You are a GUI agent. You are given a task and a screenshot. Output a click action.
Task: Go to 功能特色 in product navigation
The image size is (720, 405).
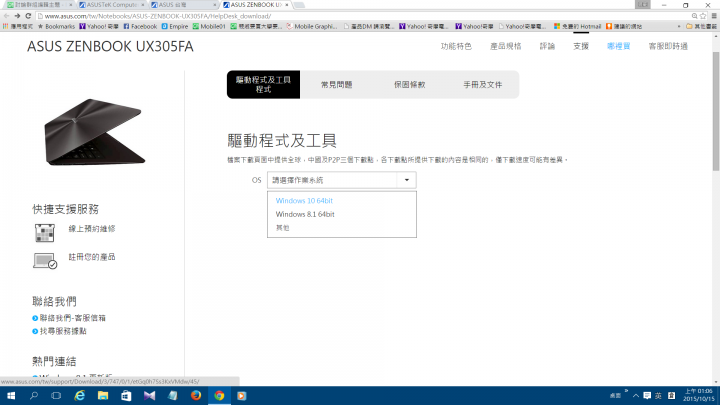click(456, 46)
